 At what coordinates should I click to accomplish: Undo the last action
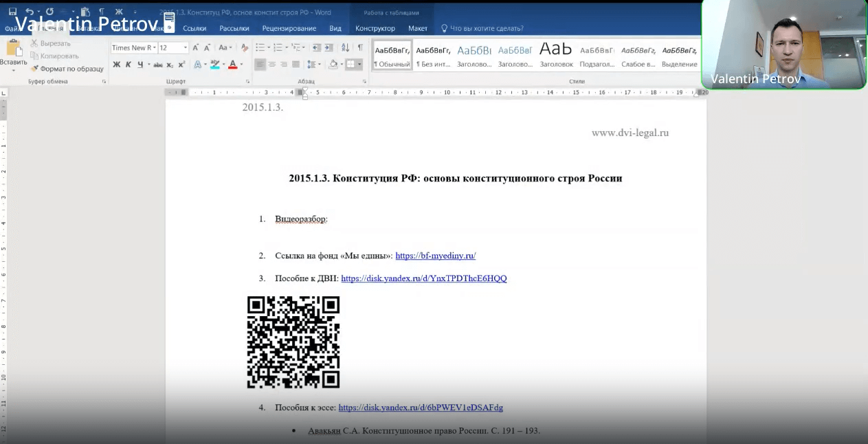pyautogui.click(x=29, y=12)
